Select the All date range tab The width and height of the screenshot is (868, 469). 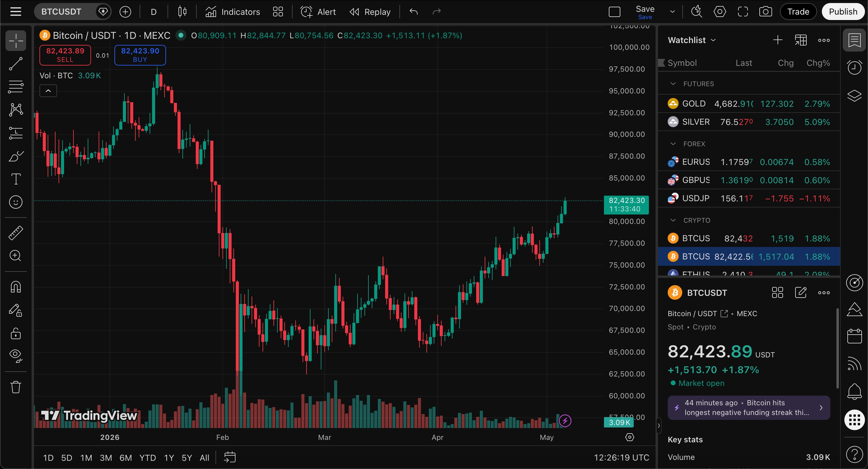point(205,458)
